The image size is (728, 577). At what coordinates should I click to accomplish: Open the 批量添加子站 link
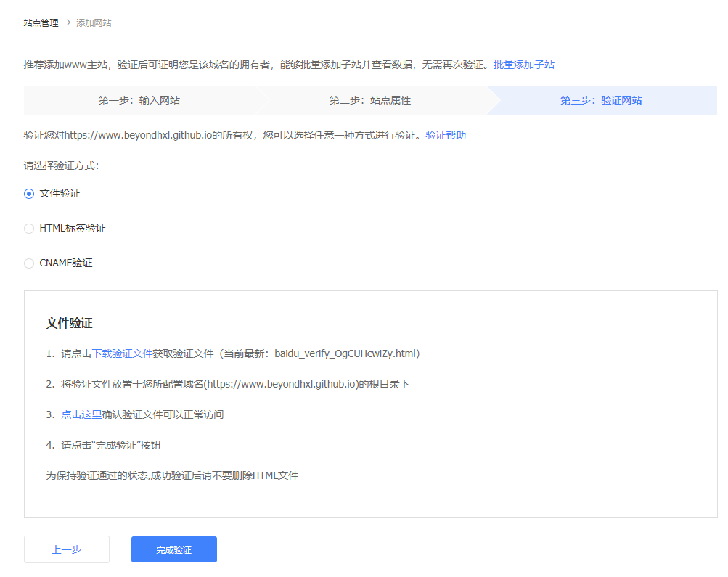coord(523,65)
